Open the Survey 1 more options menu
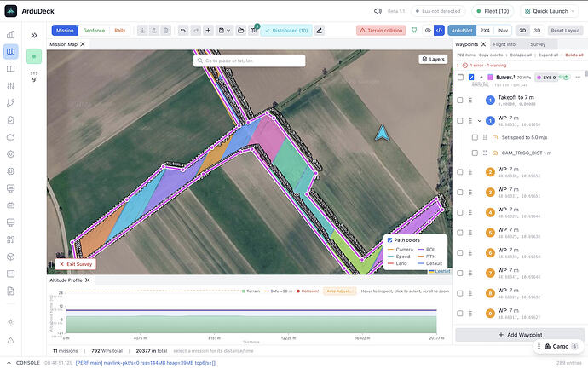 [578, 78]
